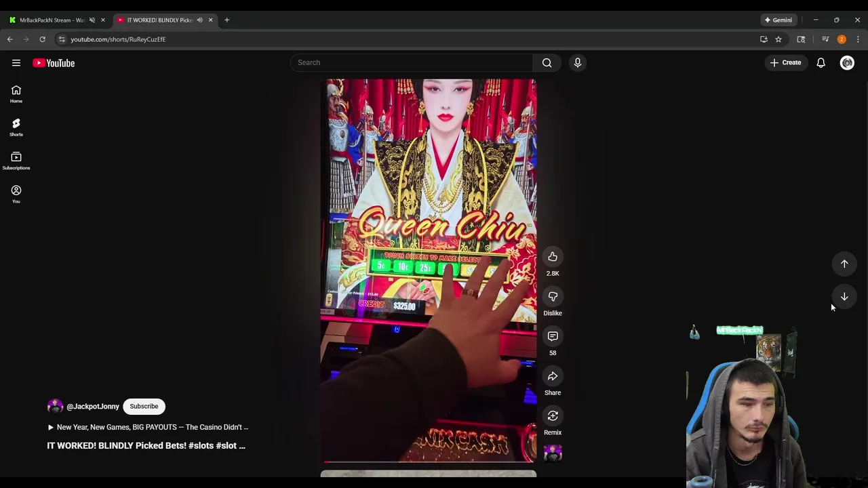Screen dimensions: 868x488
Task: Switch to MrBackPackN Stream tab
Action: pos(51,20)
